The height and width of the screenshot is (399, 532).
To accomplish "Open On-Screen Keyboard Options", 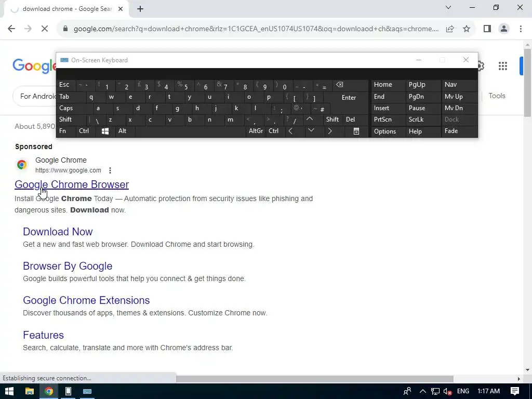I will (x=388, y=131).
